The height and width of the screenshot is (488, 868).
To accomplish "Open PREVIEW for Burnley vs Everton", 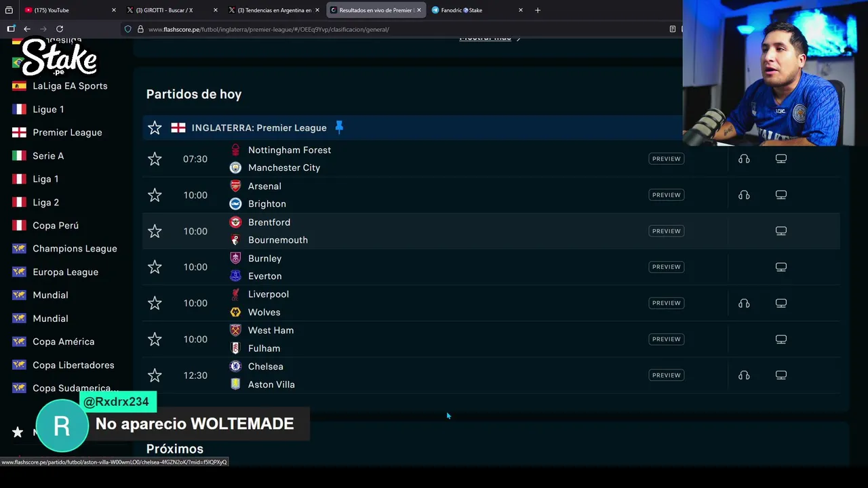I will [666, 267].
